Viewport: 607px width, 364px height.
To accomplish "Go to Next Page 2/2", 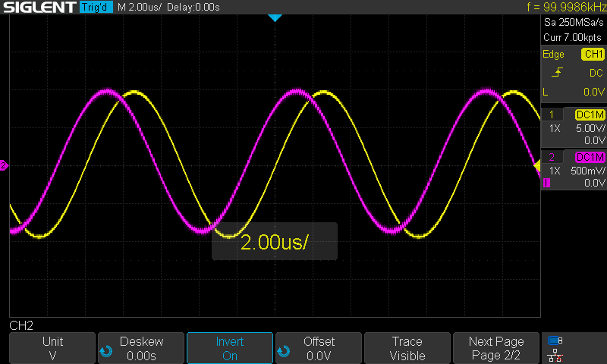I will (496, 348).
